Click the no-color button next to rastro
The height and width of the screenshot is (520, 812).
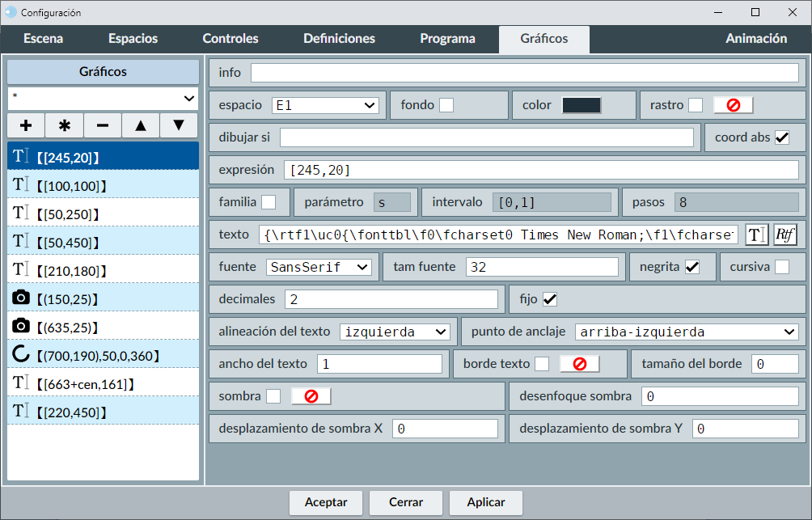coord(733,105)
